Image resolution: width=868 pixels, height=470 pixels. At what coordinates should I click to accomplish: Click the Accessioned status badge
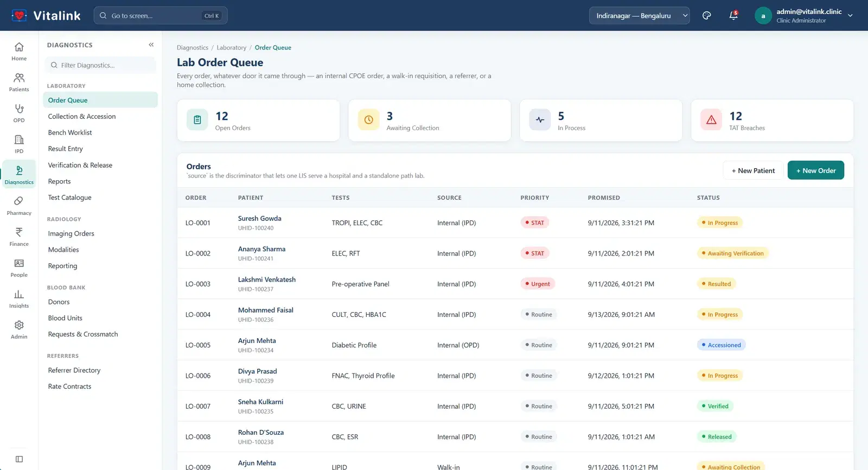[721, 345]
